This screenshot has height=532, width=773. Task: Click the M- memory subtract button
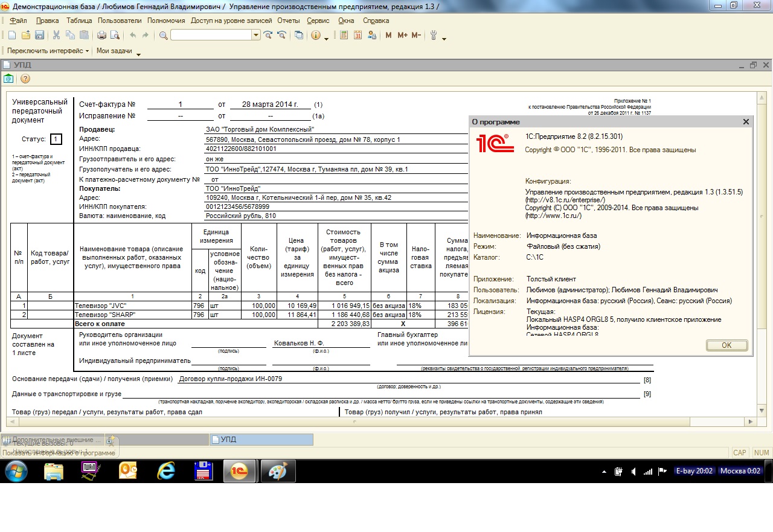click(416, 35)
